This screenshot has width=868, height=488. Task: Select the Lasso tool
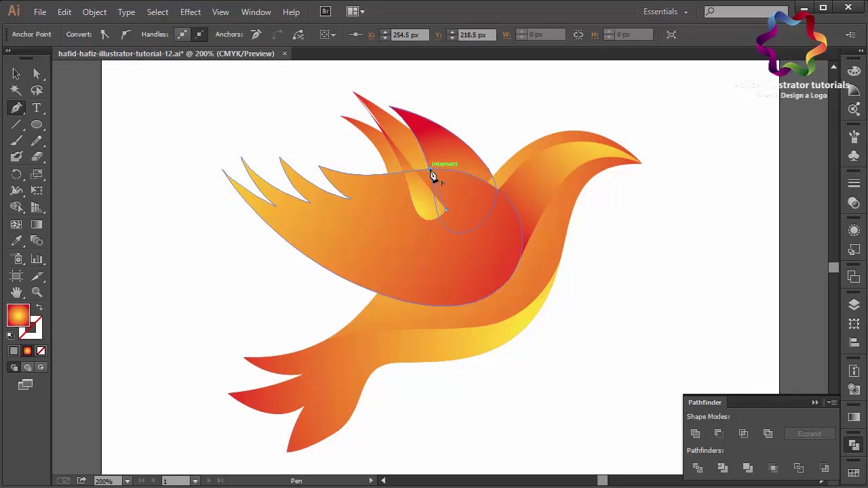(x=37, y=90)
